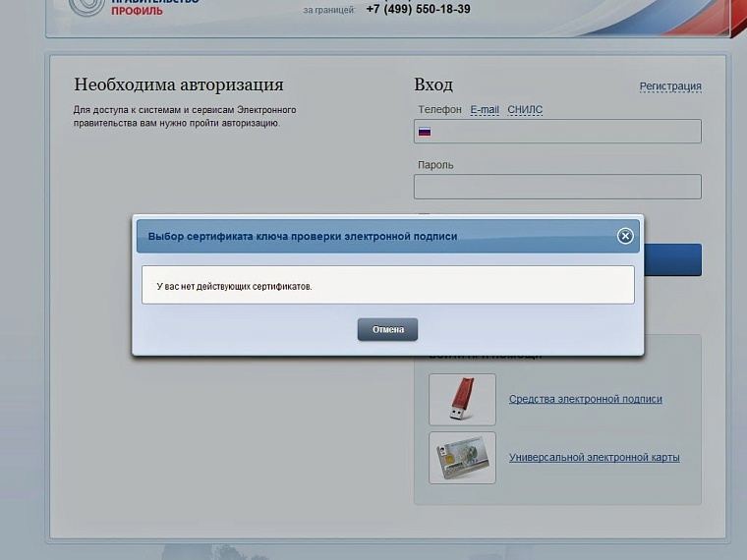Click the dialog title bar text

click(x=303, y=237)
